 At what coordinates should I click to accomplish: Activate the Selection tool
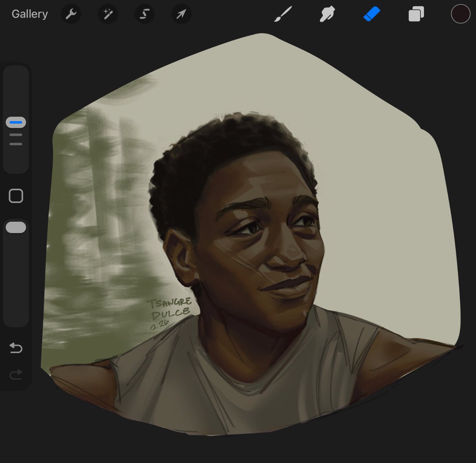tap(144, 15)
